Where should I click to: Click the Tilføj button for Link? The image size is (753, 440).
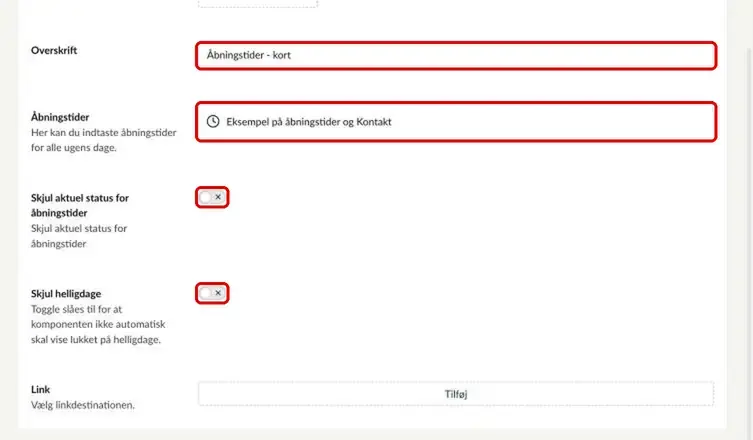tap(456, 394)
